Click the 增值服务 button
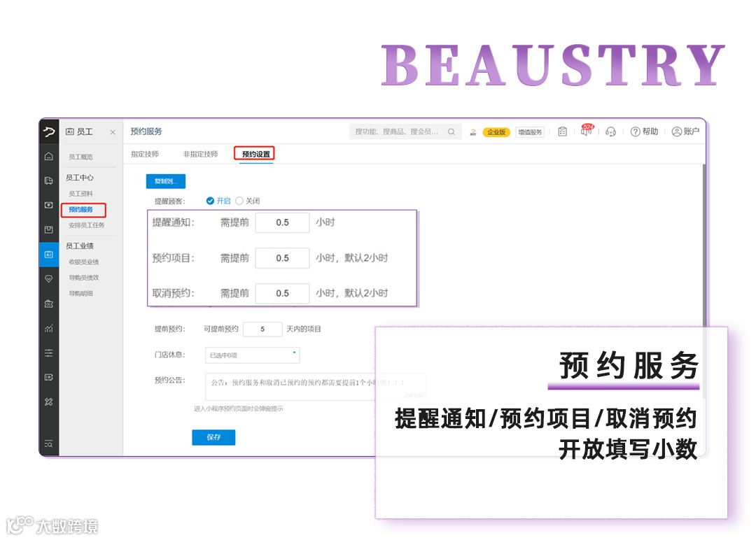 530,132
